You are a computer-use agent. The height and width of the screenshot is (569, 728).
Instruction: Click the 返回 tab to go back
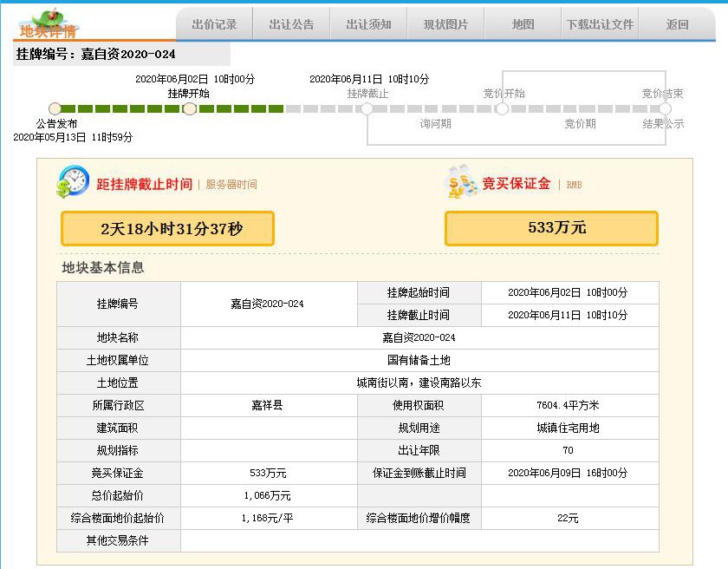coord(678,24)
